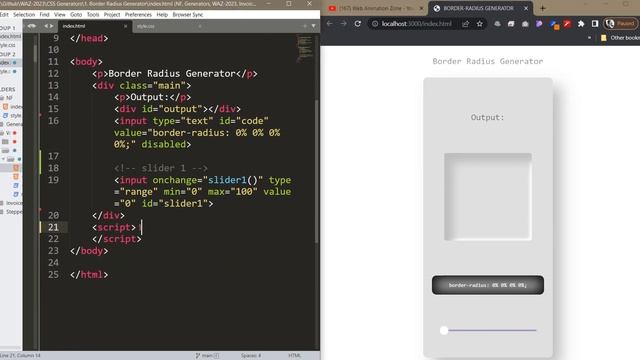
Task: Open the editor tab list dropdown arrow
Action: click(x=313, y=26)
